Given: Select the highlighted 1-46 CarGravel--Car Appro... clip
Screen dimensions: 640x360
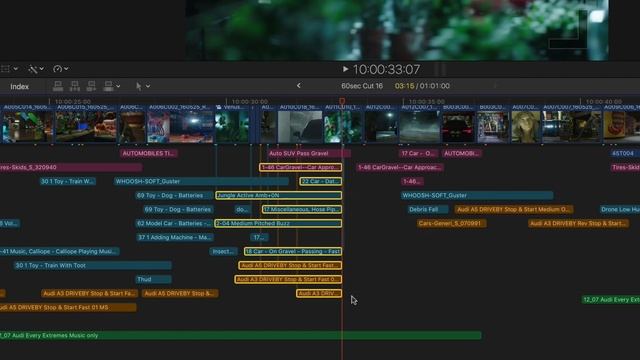Looking at the screenshot, I should click(x=300, y=167).
